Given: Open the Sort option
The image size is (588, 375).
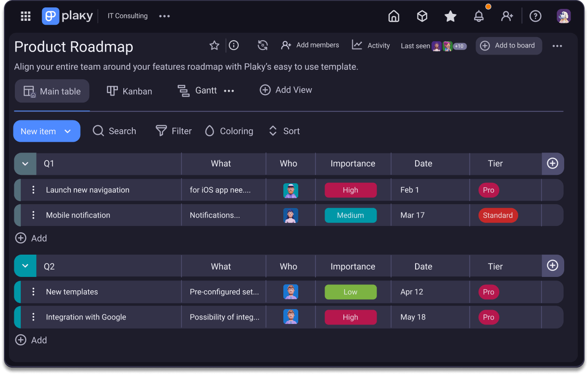Looking at the screenshot, I should point(284,131).
